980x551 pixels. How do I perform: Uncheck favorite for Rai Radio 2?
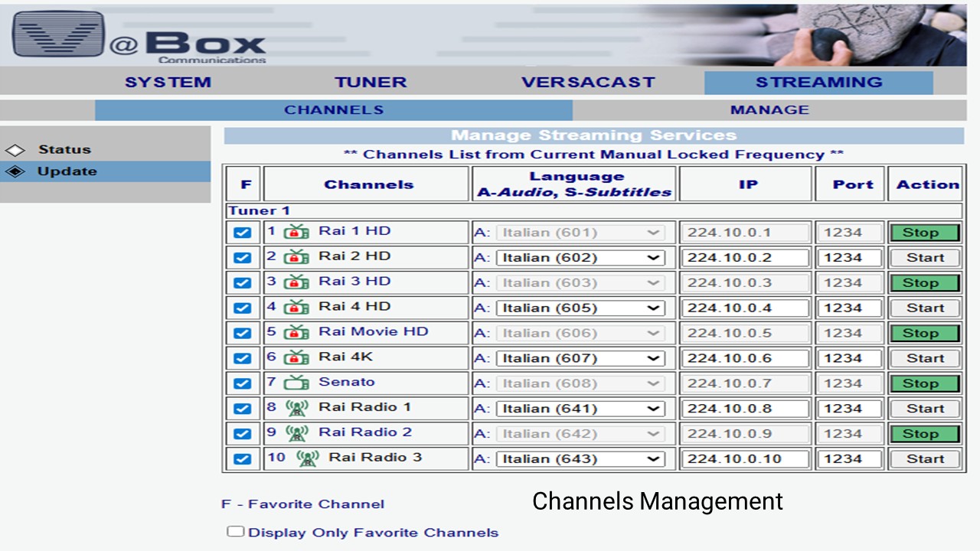pyautogui.click(x=242, y=434)
